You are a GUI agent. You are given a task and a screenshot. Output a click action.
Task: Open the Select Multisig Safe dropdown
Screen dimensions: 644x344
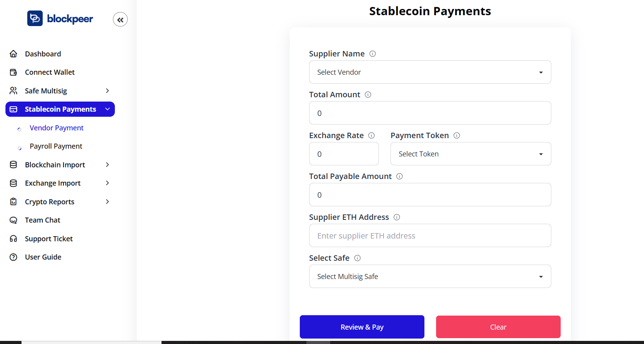click(429, 276)
